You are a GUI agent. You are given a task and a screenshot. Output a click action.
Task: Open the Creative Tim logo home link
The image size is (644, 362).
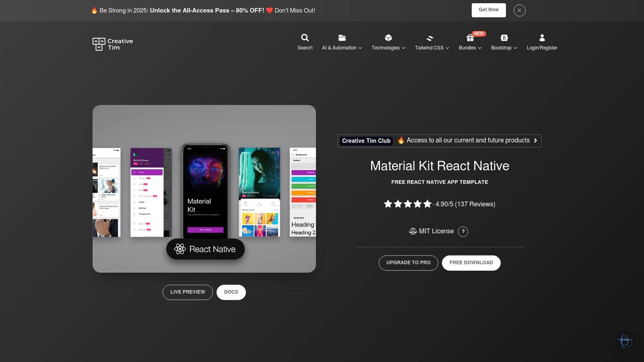113,44
